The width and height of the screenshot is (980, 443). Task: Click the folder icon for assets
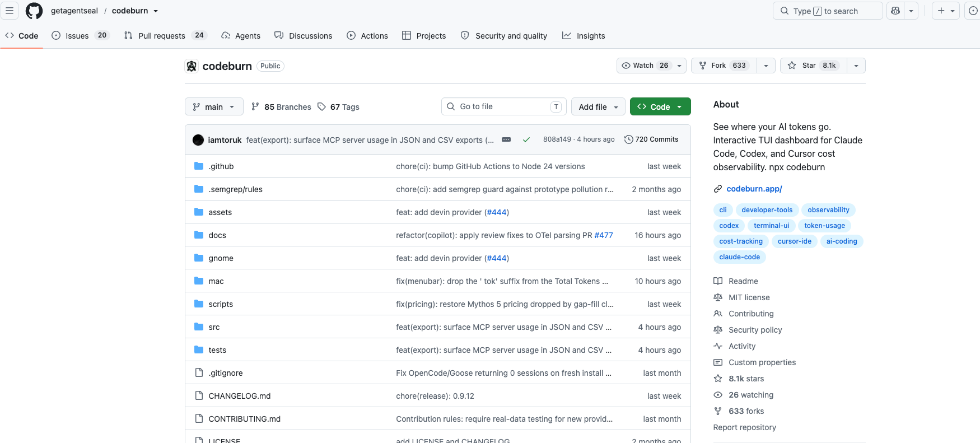[199, 212]
